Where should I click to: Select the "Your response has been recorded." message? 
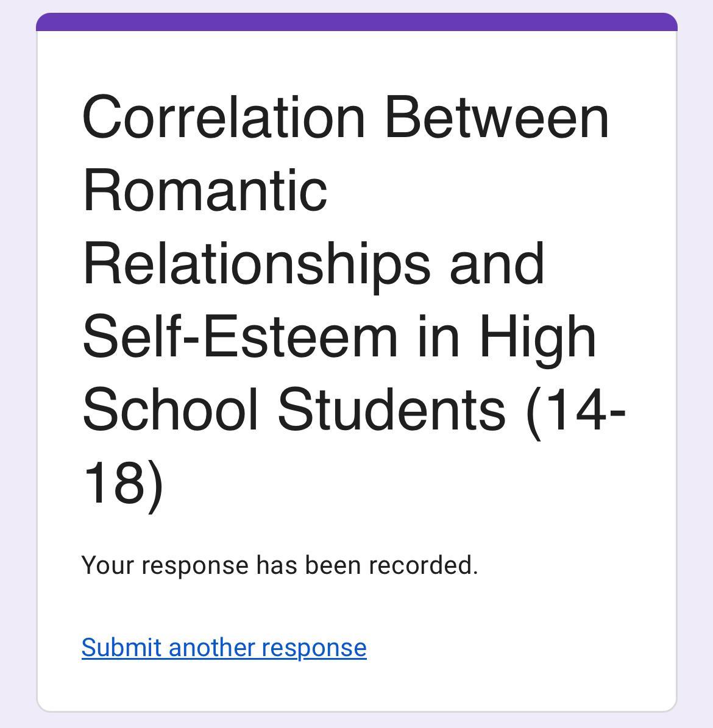pos(279,565)
